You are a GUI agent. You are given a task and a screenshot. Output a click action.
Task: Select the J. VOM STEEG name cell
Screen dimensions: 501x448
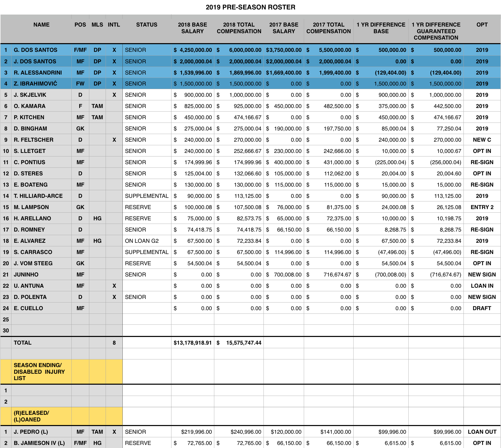click(41, 263)
